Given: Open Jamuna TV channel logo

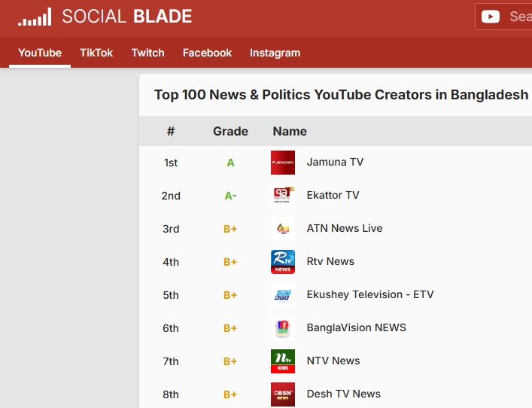Looking at the screenshot, I should (x=283, y=163).
